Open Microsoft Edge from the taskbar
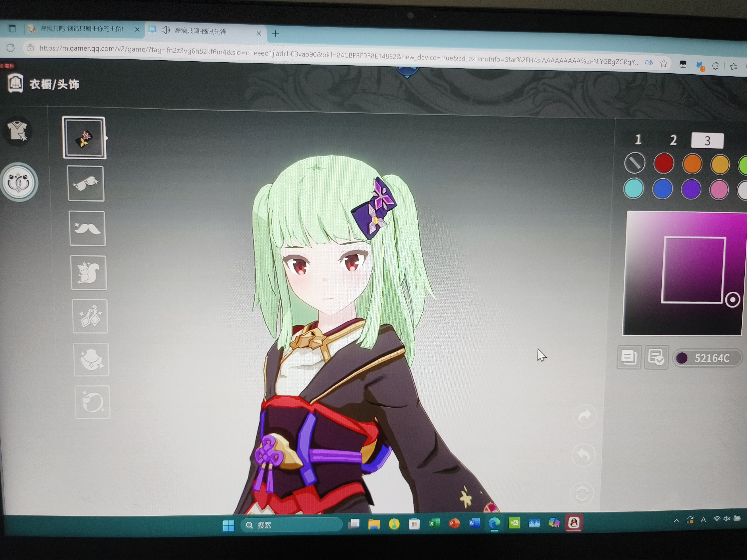This screenshot has width=747, height=560. (x=494, y=523)
